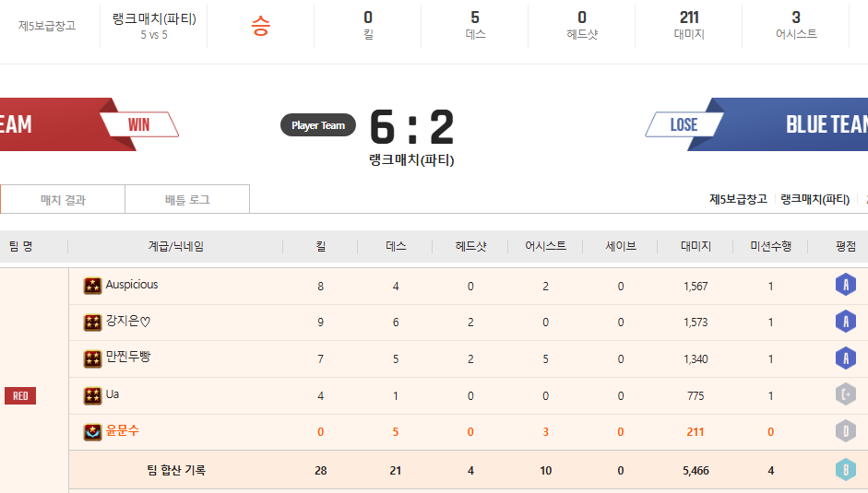
Task: Click the rank emblem beside 윤문수
Action: (92, 431)
